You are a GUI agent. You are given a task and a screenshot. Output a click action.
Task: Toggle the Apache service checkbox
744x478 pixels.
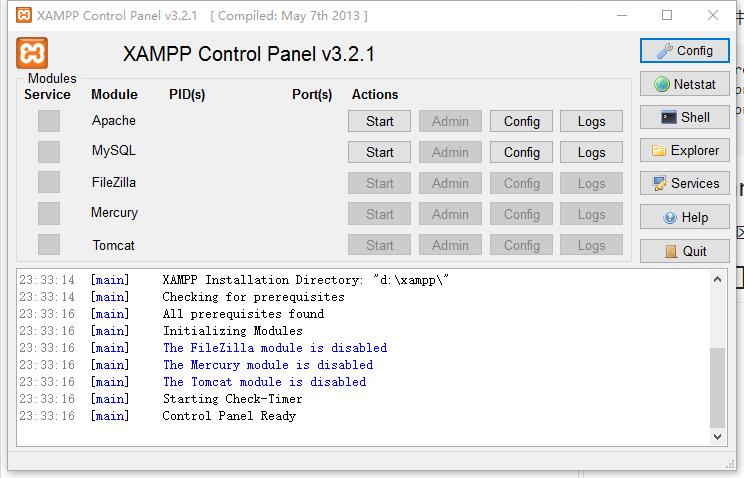[49, 121]
